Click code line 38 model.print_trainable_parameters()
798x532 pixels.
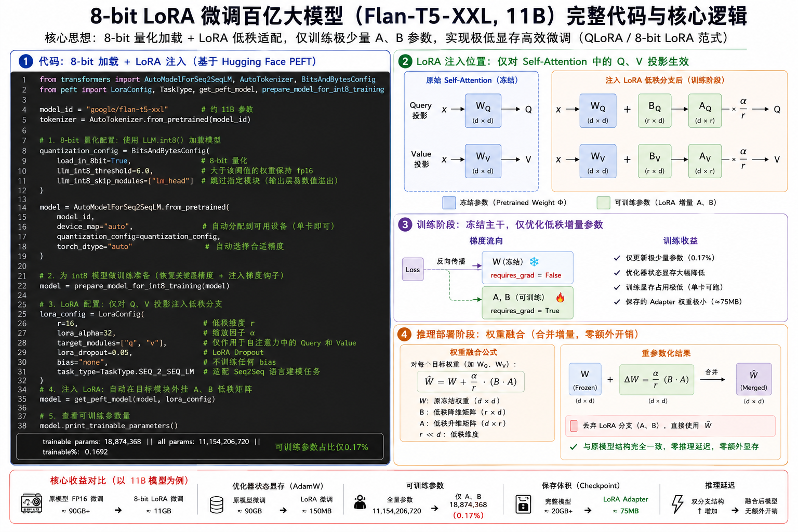(x=109, y=425)
